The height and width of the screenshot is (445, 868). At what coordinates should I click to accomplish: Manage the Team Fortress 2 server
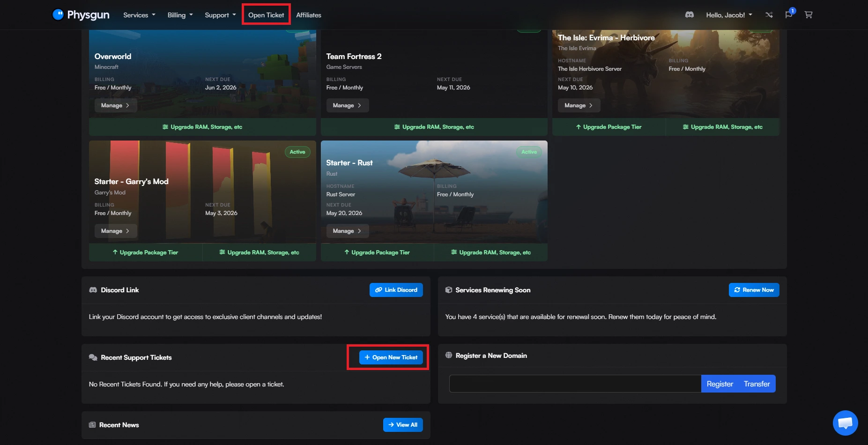[x=348, y=105]
